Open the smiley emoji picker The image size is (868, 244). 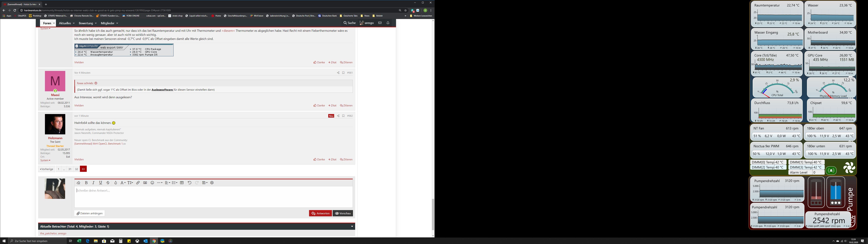152,183
